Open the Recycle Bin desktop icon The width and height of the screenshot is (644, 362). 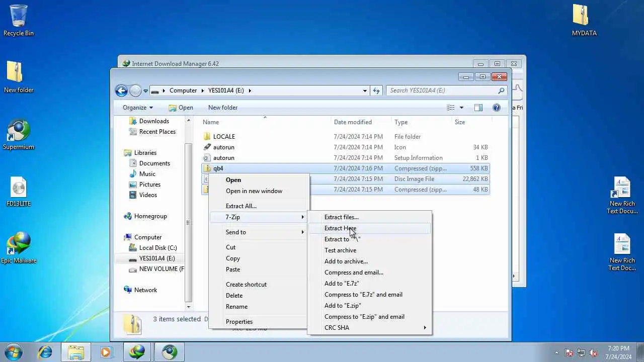[19, 20]
